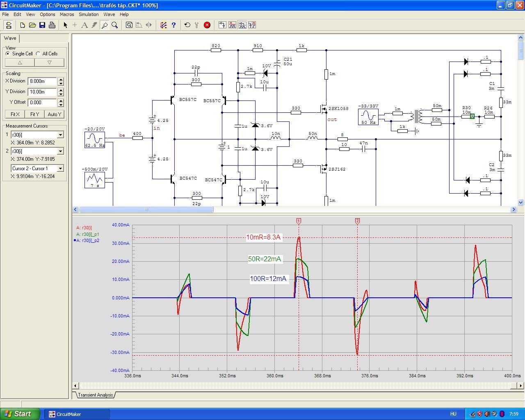Select the magnifier zoom tool
Viewport: 525px width, 420px height.
[x=115, y=25]
